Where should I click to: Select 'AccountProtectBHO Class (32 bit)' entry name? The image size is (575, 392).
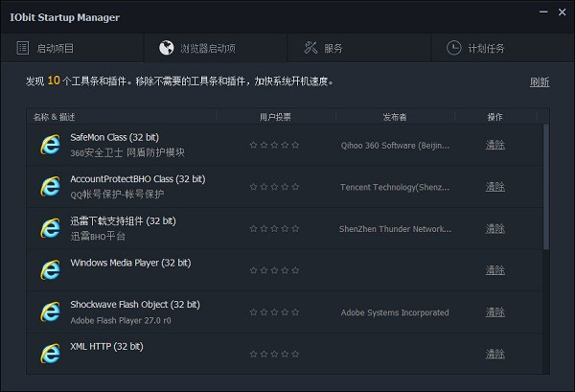[x=138, y=179]
